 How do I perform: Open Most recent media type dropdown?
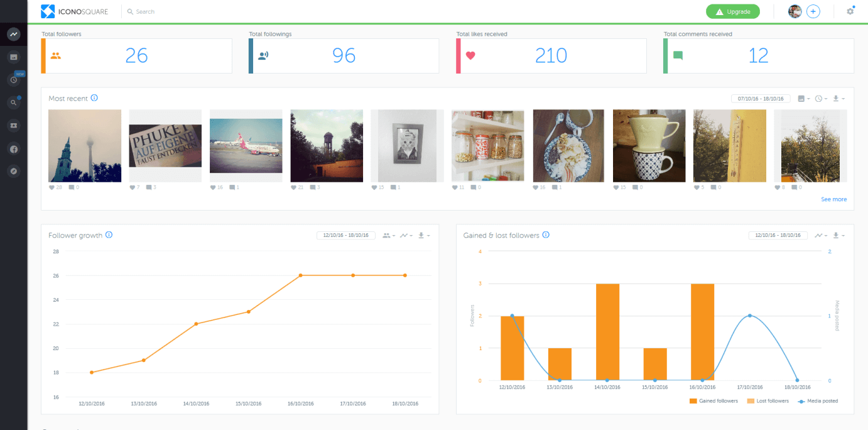(x=803, y=99)
